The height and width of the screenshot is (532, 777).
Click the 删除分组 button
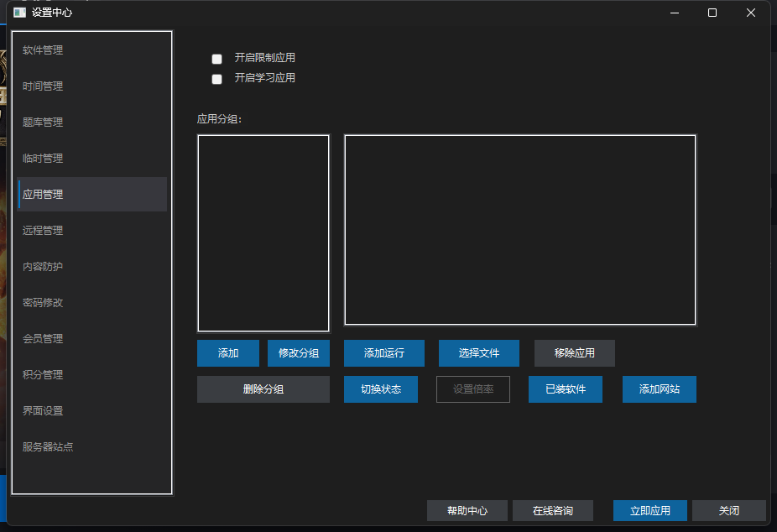pos(263,389)
